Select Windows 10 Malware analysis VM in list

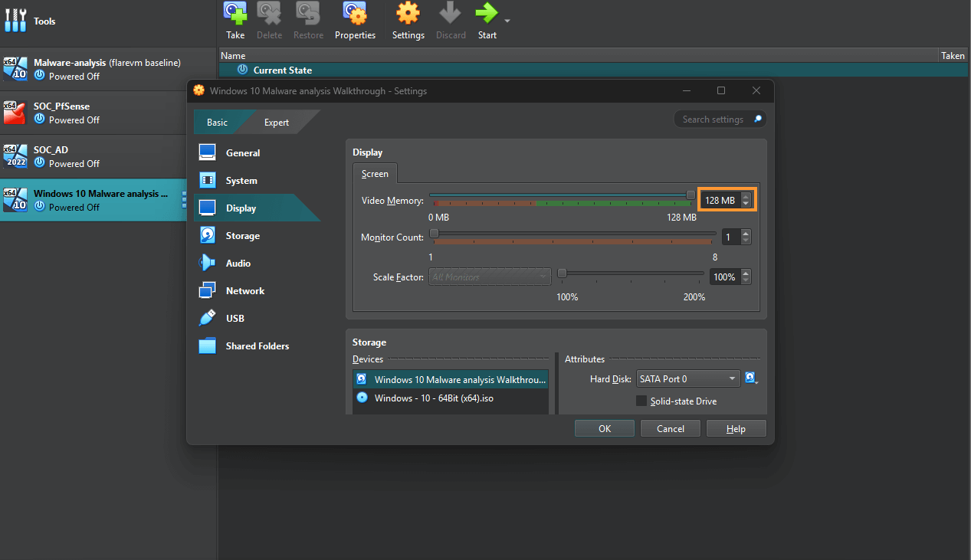93,200
